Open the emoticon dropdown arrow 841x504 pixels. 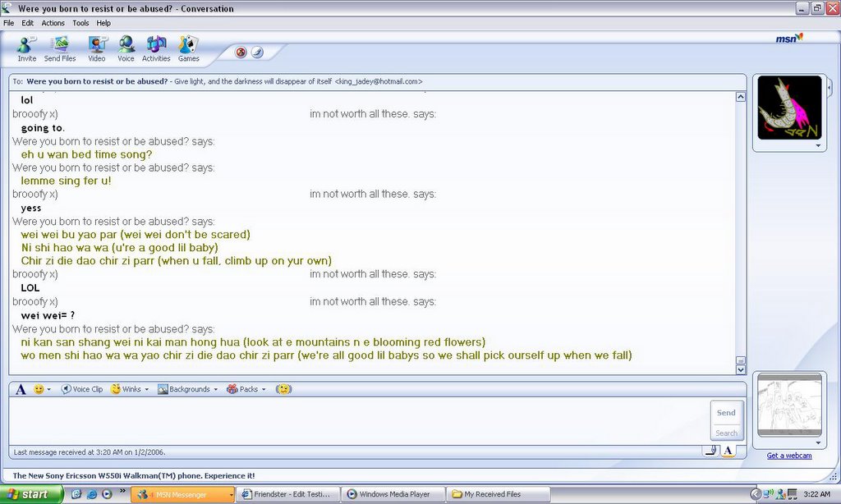pos(48,390)
